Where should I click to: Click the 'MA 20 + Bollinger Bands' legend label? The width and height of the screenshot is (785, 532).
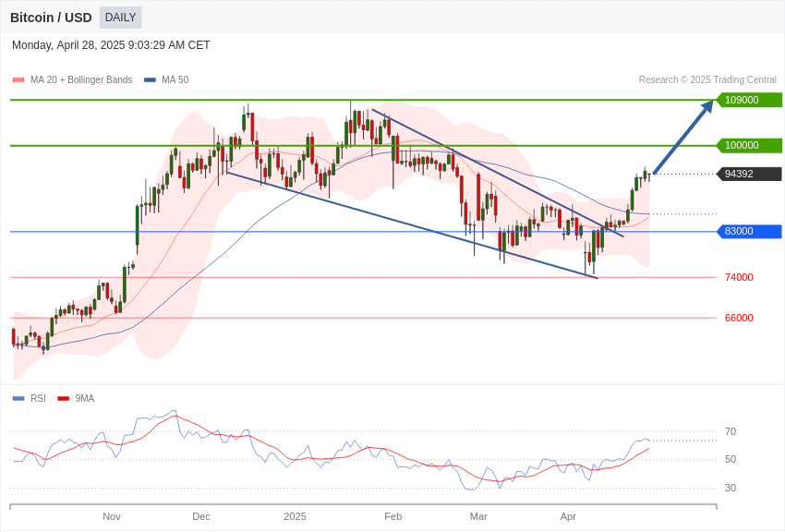coord(81,79)
